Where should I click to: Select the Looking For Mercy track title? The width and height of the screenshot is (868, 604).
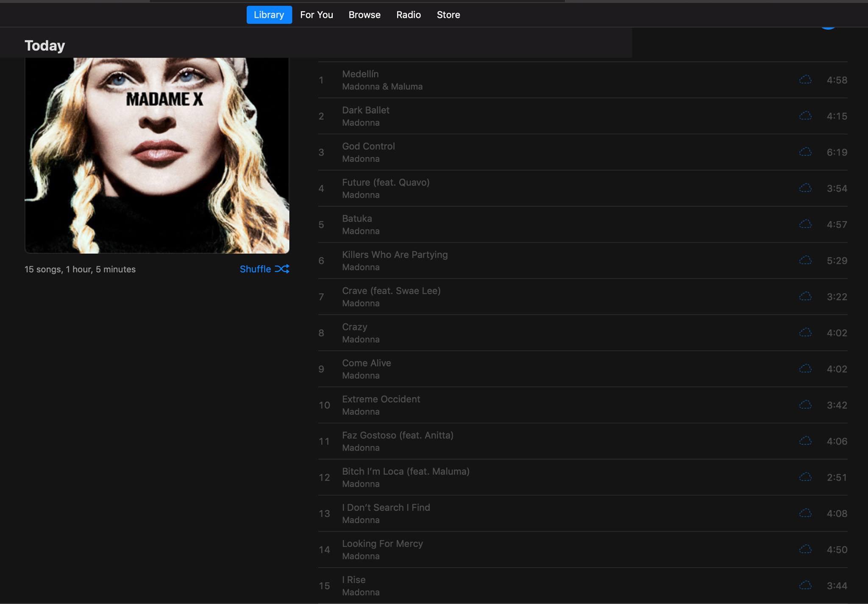[382, 543]
